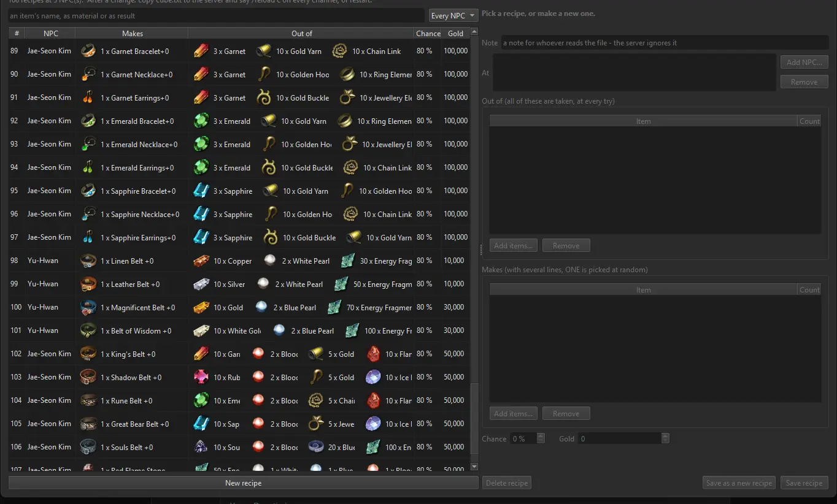The width and height of the screenshot is (837, 504).
Task: Increase the Gold value with up arrow
Action: click(x=665, y=436)
